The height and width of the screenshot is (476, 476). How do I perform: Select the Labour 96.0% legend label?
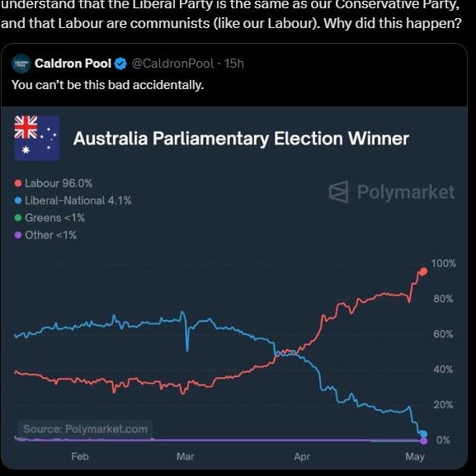[x=59, y=183]
